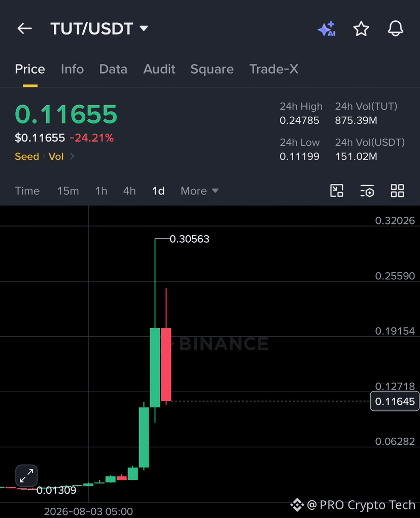Open the AI insights sparkle icon
Image resolution: width=420 pixels, height=518 pixels.
click(x=327, y=29)
